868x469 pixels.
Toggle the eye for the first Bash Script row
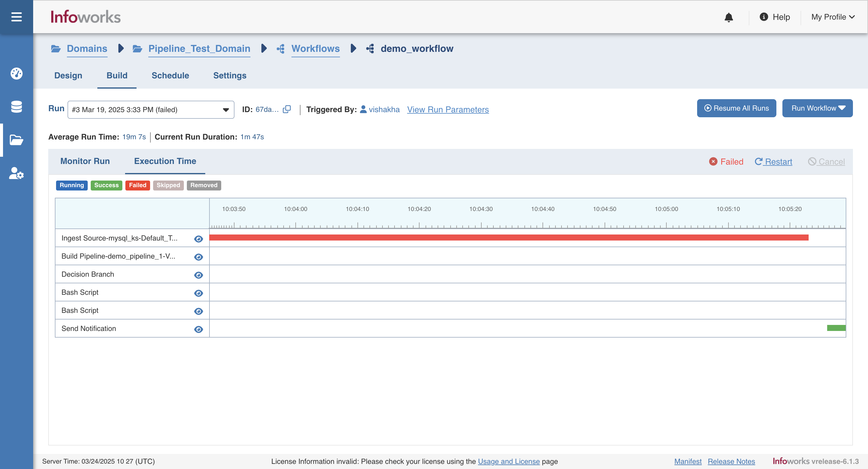tap(199, 293)
